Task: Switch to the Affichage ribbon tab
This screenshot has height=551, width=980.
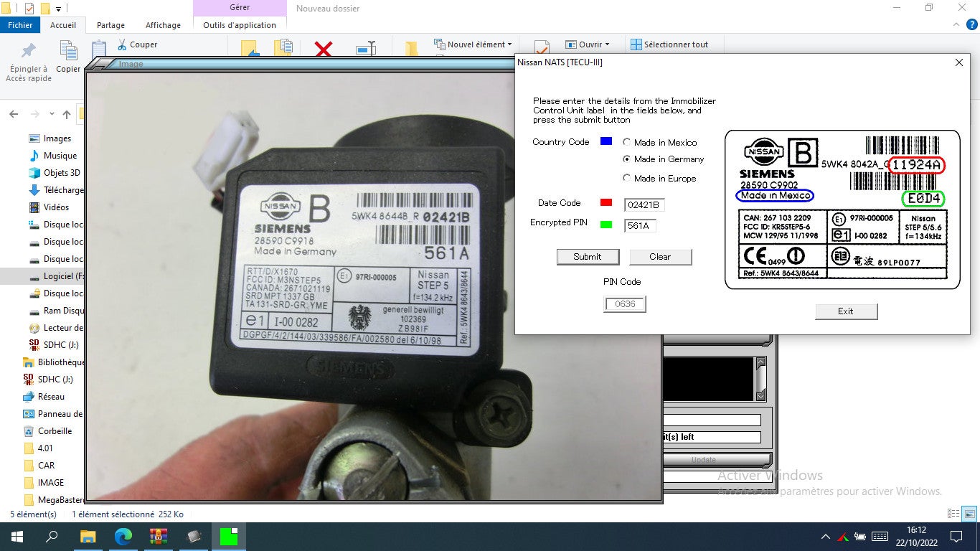Action: click(163, 24)
